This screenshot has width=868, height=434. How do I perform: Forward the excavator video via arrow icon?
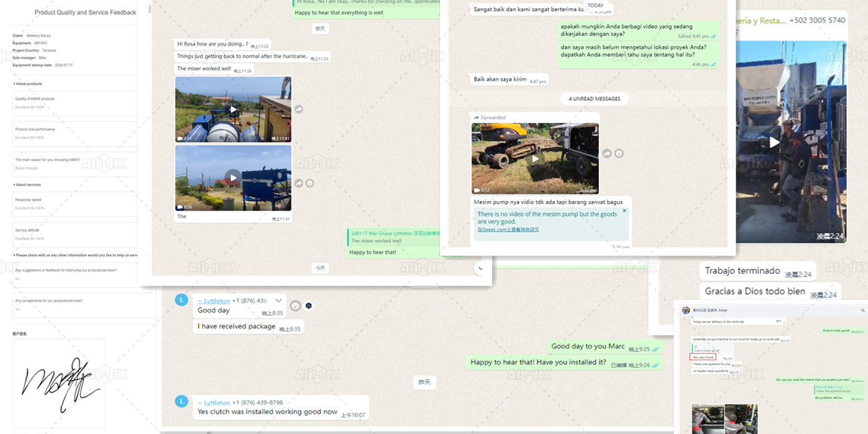click(606, 153)
